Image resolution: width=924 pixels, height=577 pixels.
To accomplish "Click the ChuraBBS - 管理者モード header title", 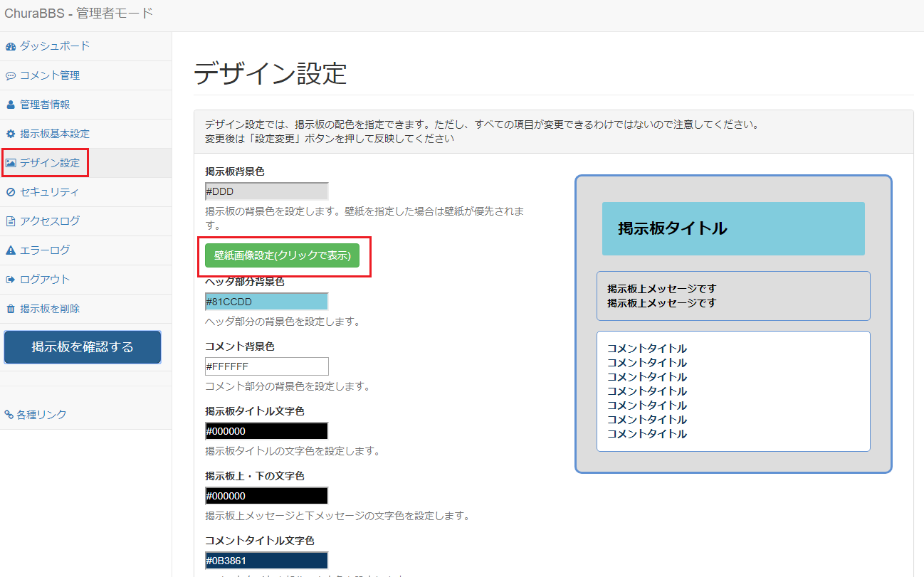I will pyautogui.click(x=78, y=14).
